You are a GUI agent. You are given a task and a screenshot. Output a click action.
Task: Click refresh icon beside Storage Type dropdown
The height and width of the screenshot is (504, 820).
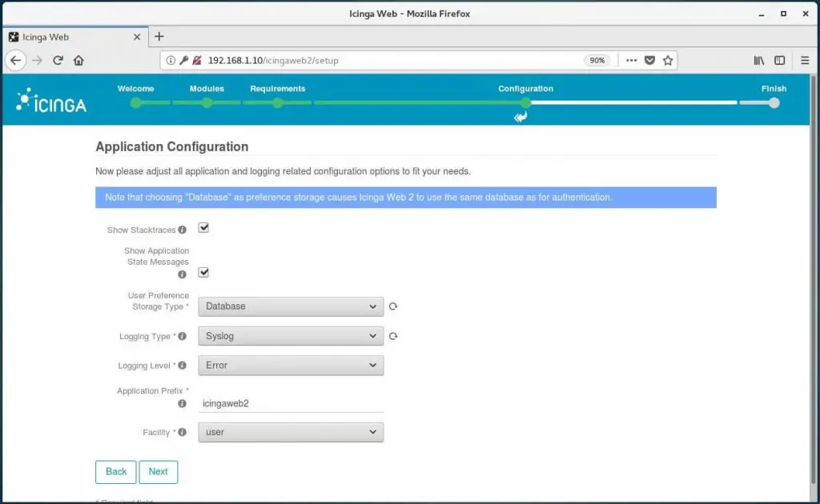393,306
